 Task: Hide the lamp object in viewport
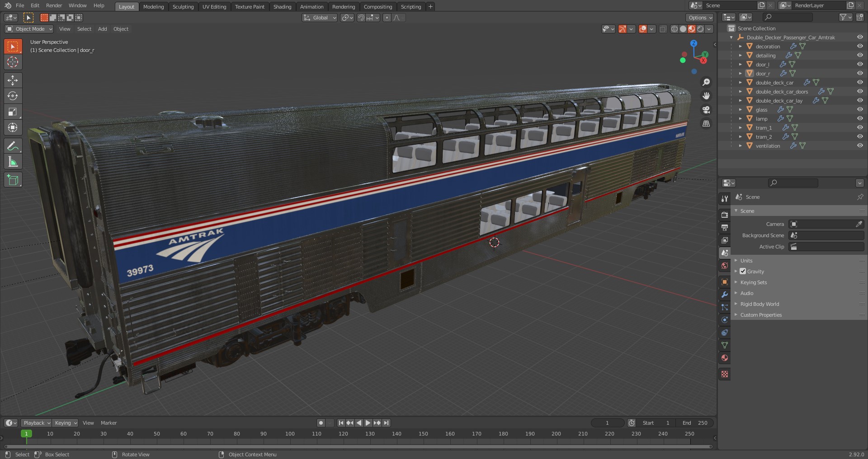[x=860, y=118]
